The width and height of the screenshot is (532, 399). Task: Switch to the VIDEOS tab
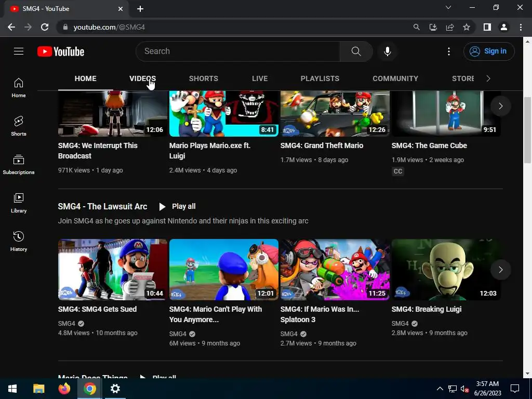(142, 79)
